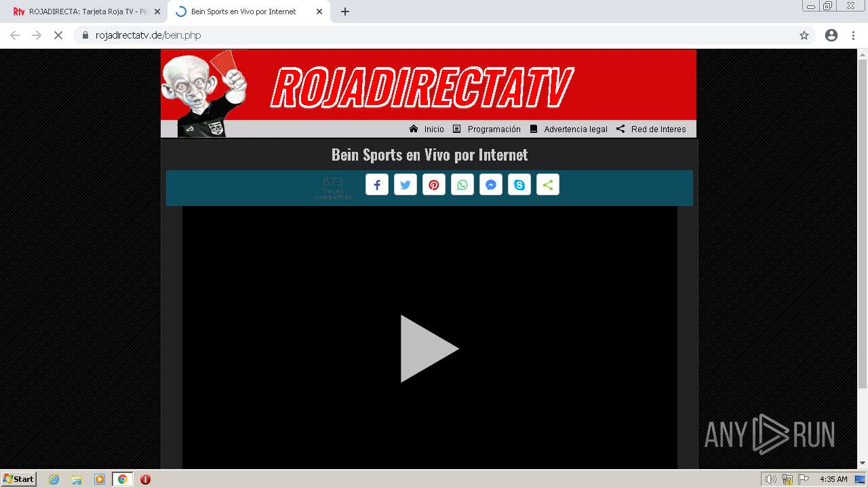The width and height of the screenshot is (868, 488).
Task: Open the Inicio menu link
Action: [434, 129]
